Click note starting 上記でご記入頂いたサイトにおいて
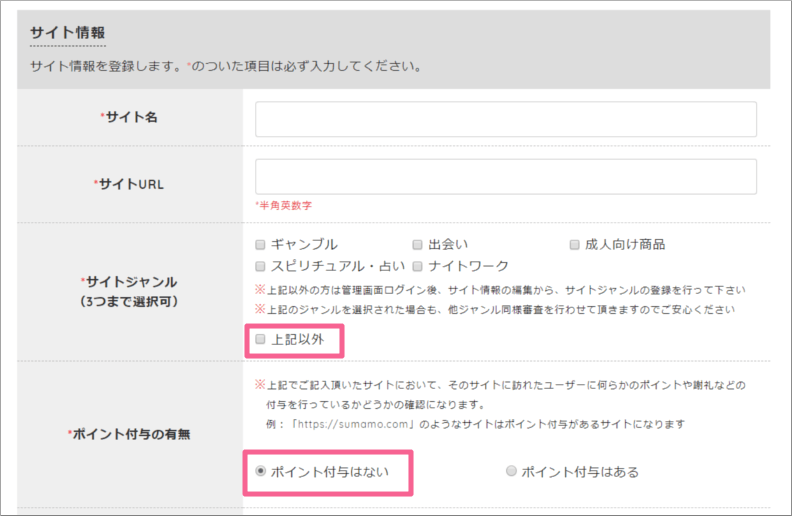The image size is (792, 516). pos(500,395)
